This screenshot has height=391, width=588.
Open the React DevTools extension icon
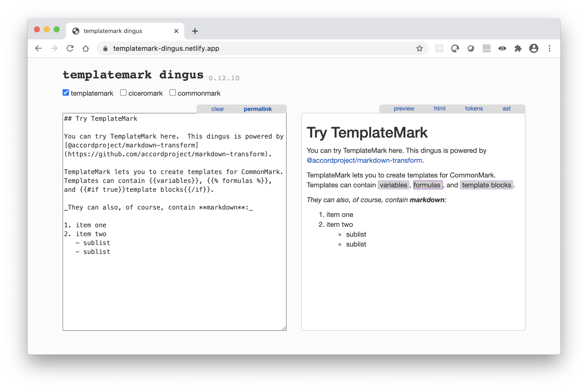click(x=439, y=48)
